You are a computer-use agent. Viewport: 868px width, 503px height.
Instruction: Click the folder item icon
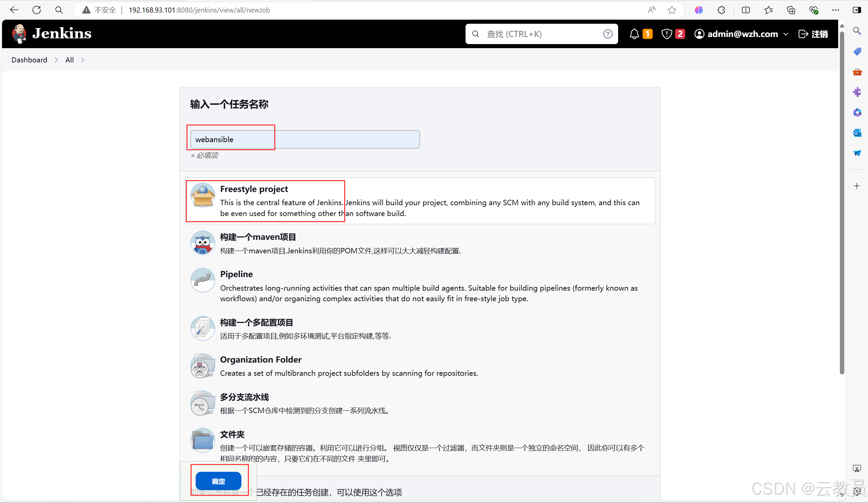pyautogui.click(x=202, y=440)
